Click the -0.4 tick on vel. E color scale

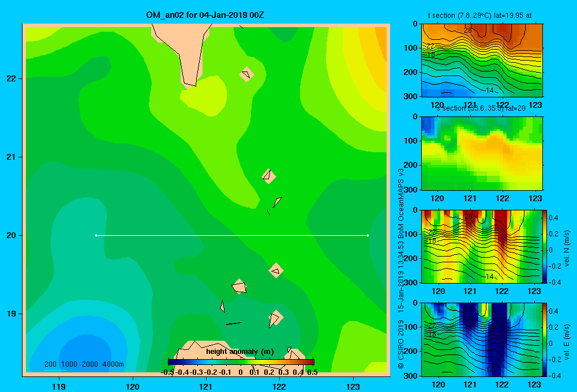(554, 375)
